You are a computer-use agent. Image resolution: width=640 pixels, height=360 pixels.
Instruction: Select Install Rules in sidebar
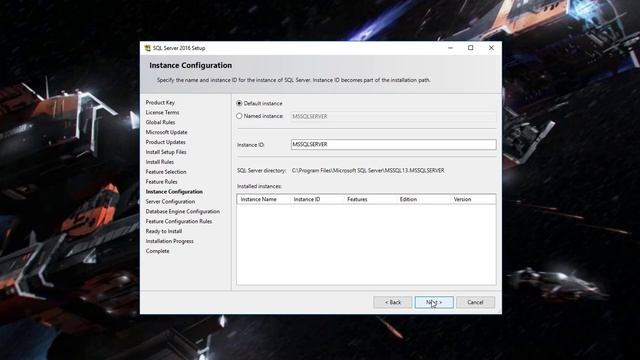pos(160,162)
